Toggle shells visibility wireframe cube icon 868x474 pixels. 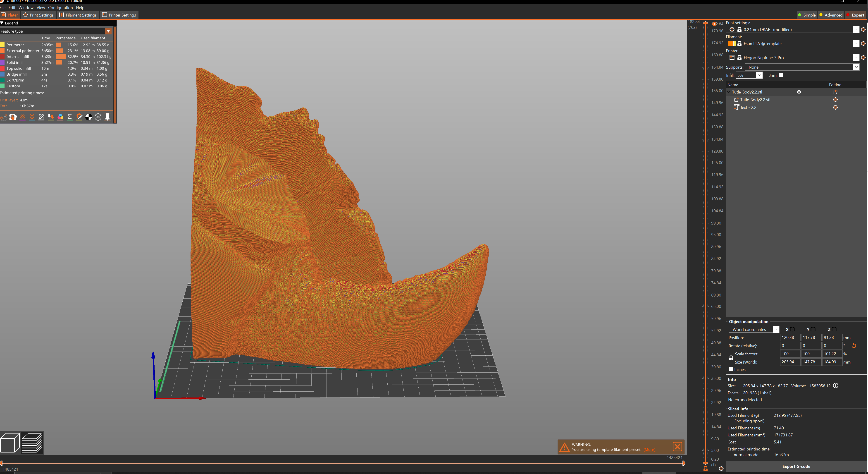(98, 117)
